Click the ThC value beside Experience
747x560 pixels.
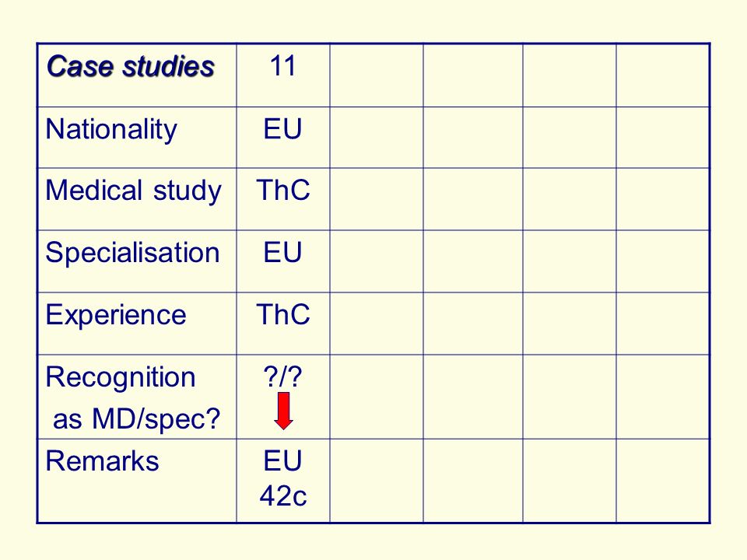[x=283, y=314]
